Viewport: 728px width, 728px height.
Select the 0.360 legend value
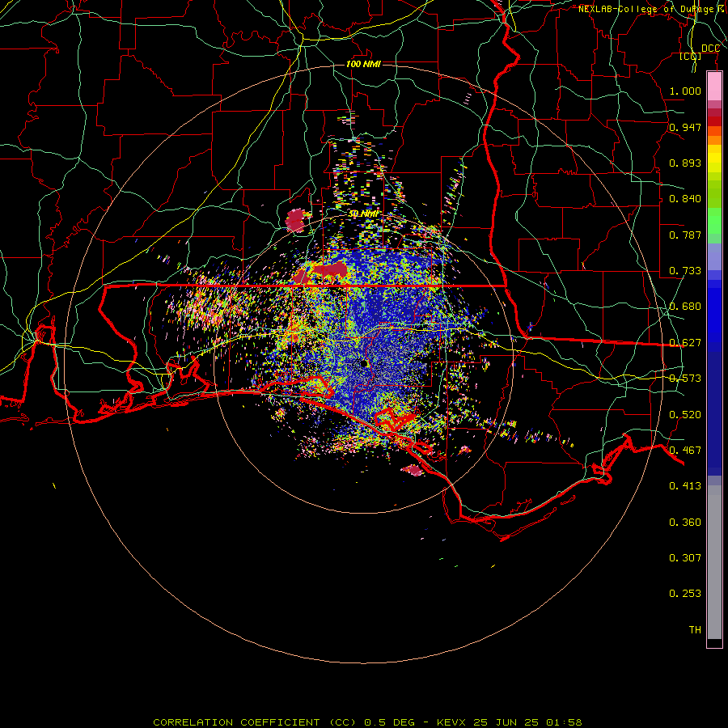[685, 523]
